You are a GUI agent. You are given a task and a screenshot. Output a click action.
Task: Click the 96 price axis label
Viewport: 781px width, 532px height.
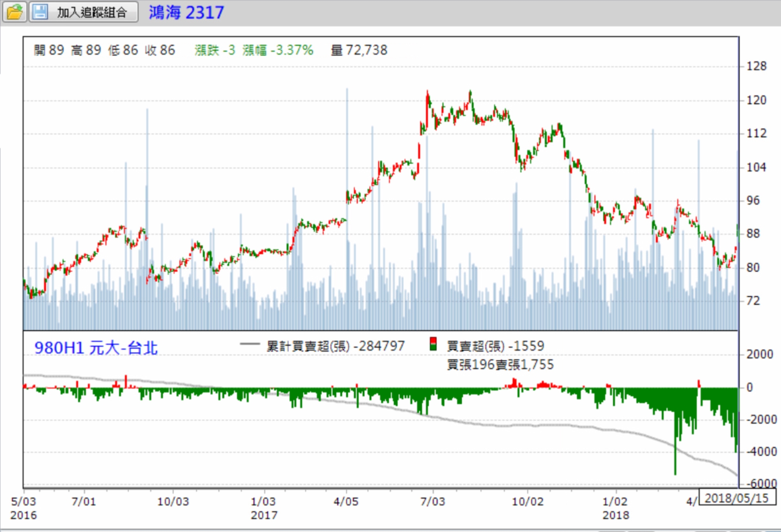click(753, 201)
